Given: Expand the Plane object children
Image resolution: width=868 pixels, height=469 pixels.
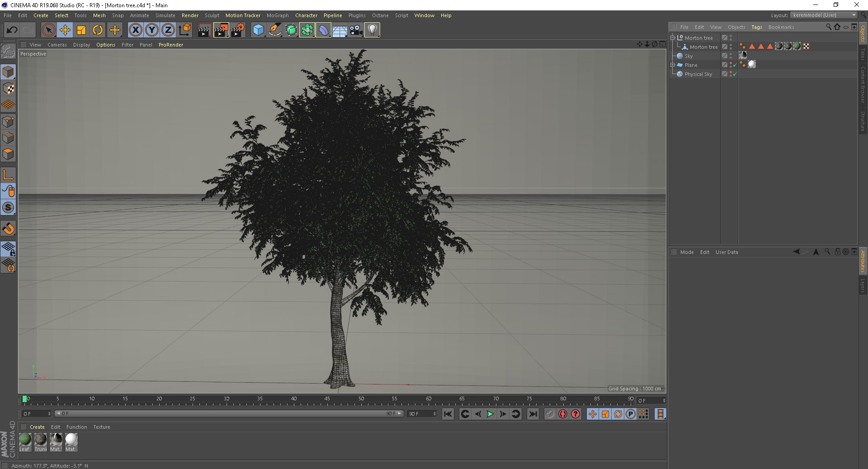Looking at the screenshot, I should tap(673, 65).
